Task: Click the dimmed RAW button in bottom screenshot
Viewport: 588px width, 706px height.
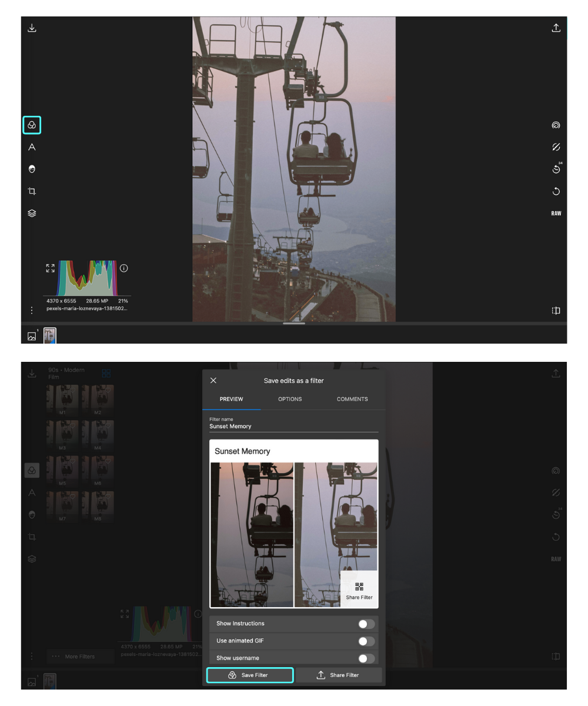Action: pyautogui.click(x=556, y=559)
